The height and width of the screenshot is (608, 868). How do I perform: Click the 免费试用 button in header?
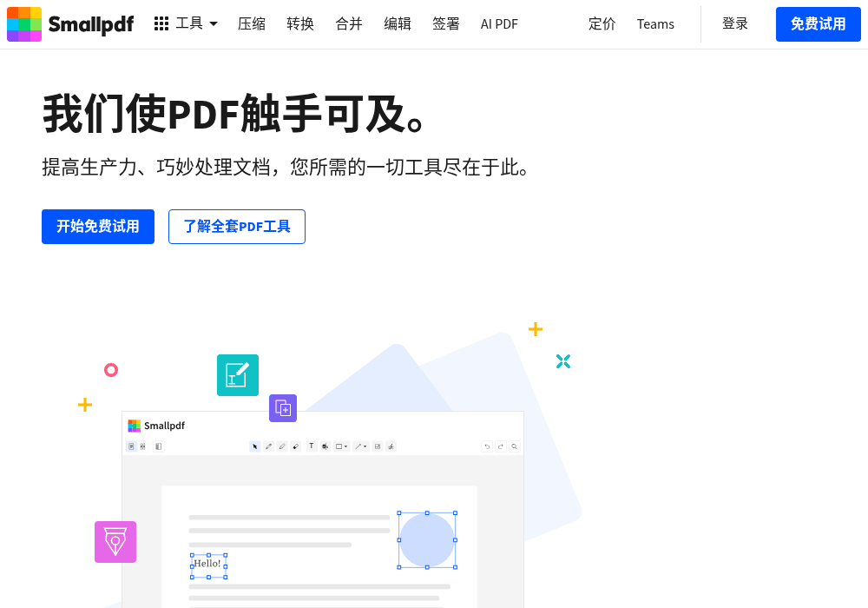tap(819, 24)
